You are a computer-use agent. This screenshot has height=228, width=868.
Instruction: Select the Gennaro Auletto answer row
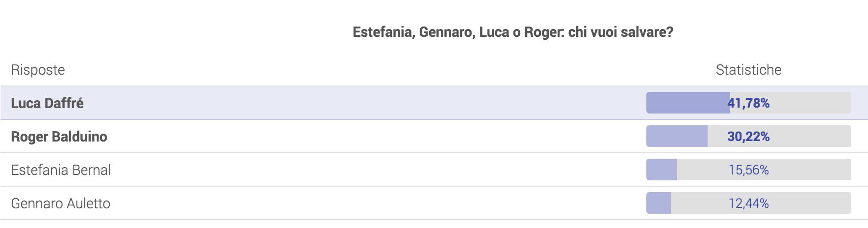(x=434, y=203)
